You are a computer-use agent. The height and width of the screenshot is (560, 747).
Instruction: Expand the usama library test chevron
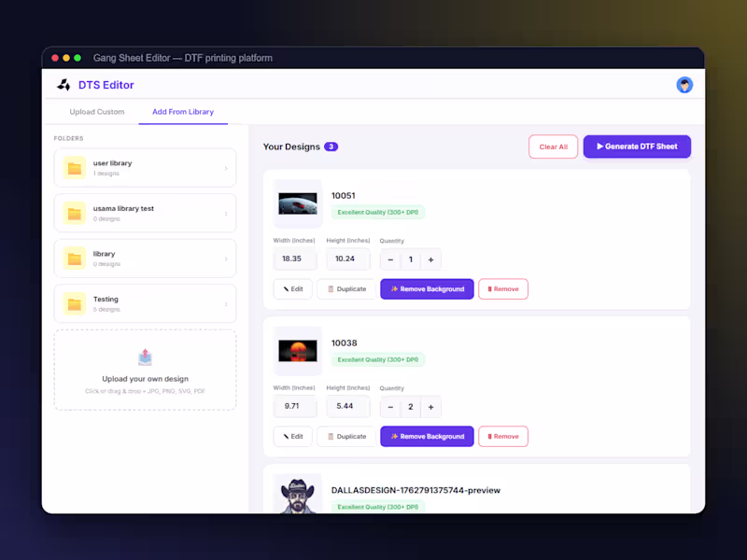point(226,214)
